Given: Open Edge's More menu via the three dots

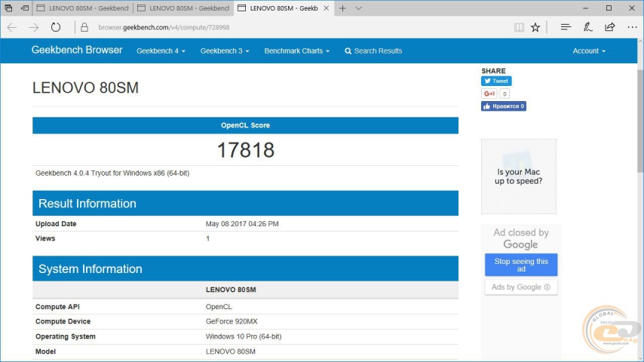Looking at the screenshot, I should point(632,28).
